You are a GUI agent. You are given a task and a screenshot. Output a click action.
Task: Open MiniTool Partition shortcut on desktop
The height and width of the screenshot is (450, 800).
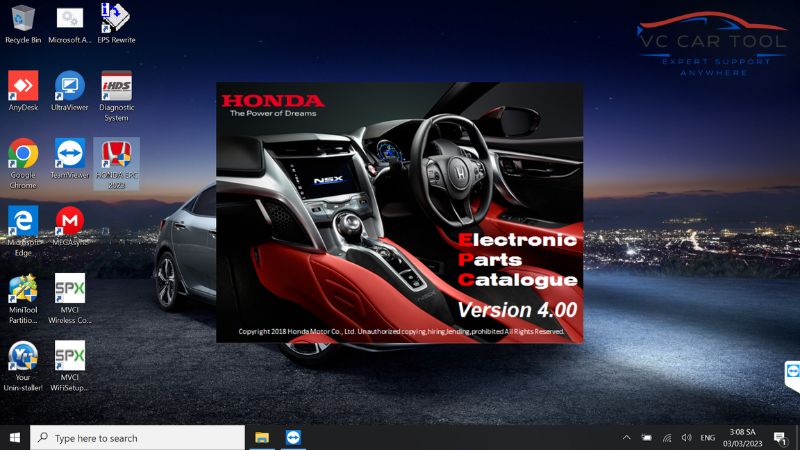(x=23, y=290)
